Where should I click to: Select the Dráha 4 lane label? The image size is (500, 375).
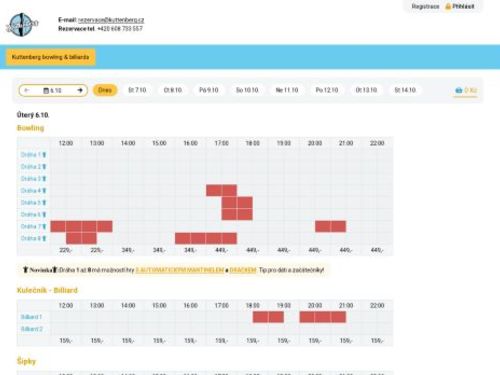(x=30, y=191)
